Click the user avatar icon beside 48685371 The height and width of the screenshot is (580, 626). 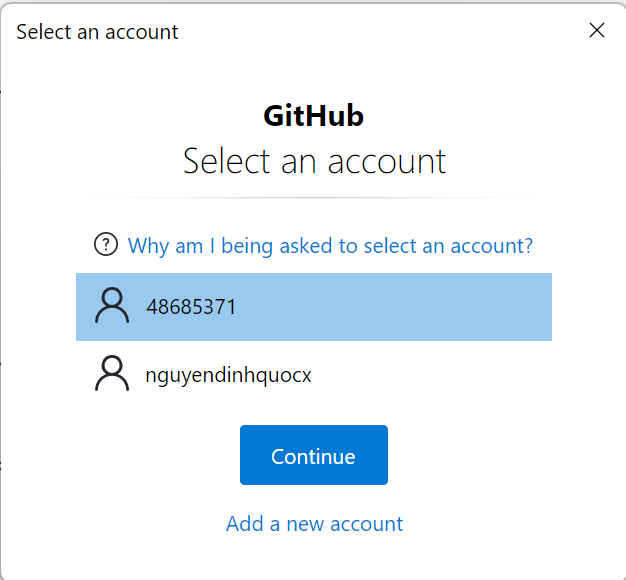point(112,307)
